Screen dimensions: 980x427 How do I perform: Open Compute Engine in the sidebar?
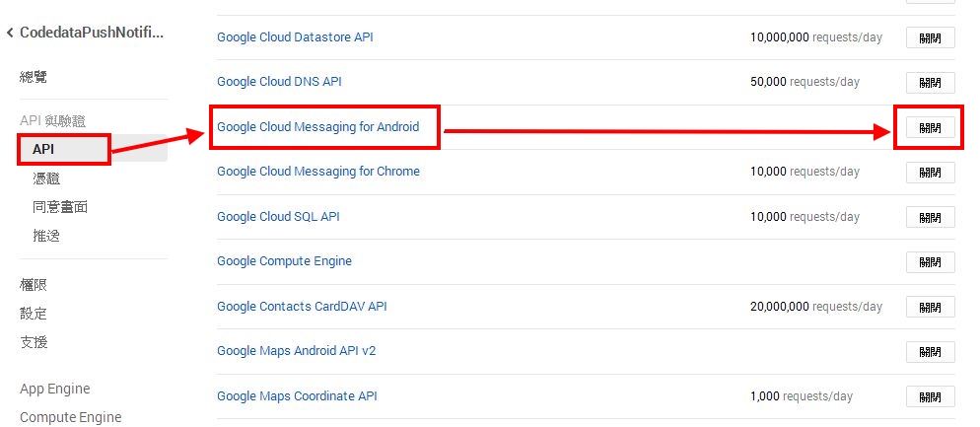coord(71,417)
